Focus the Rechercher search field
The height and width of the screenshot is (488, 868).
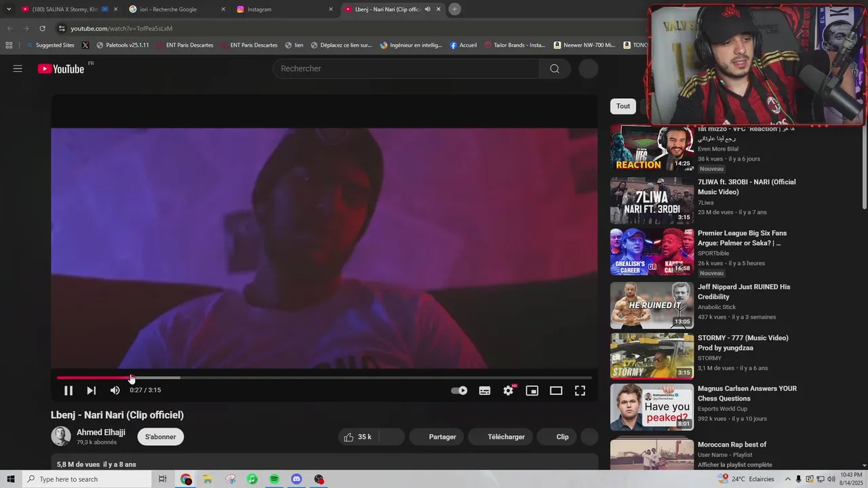tap(406, 68)
